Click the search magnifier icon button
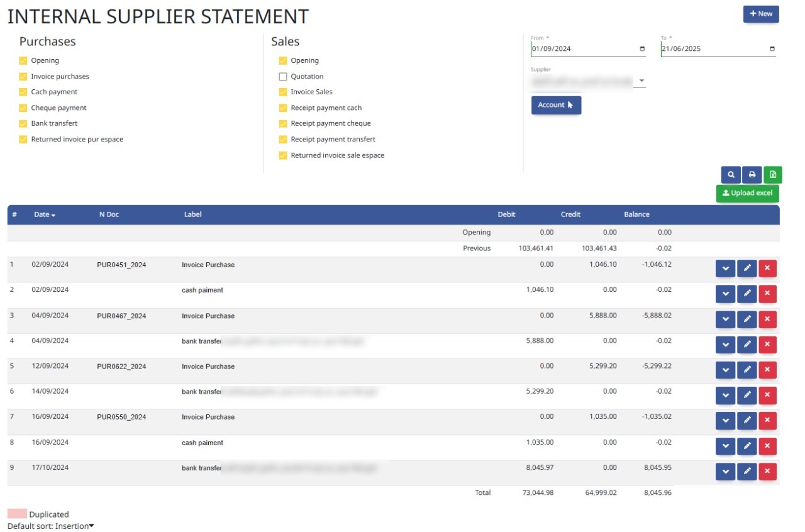805x532 pixels. (x=731, y=175)
